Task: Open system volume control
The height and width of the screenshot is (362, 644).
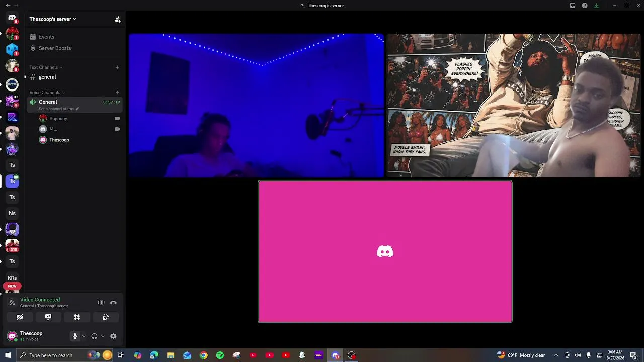Action: (578, 355)
